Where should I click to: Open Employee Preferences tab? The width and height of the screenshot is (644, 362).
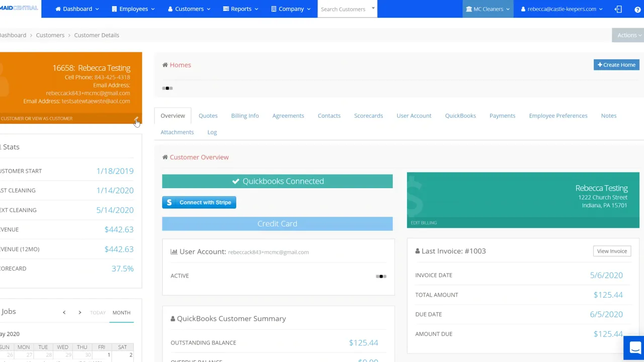pos(558,116)
